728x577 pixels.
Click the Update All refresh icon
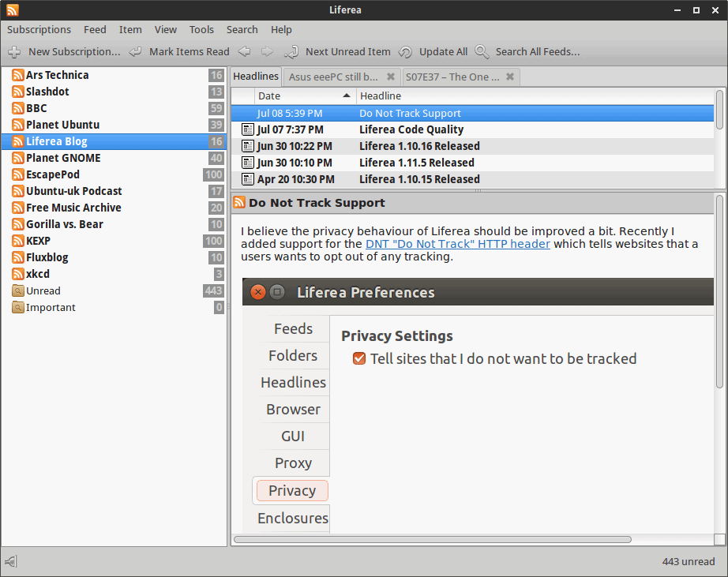405,52
